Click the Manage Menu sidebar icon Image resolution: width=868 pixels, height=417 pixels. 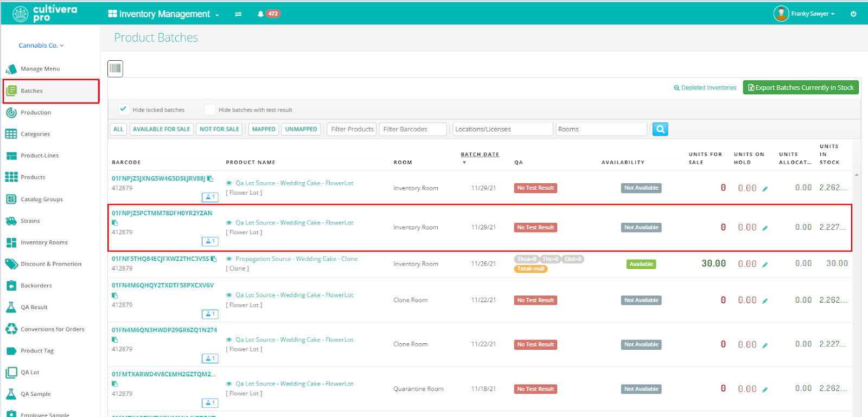(11, 69)
